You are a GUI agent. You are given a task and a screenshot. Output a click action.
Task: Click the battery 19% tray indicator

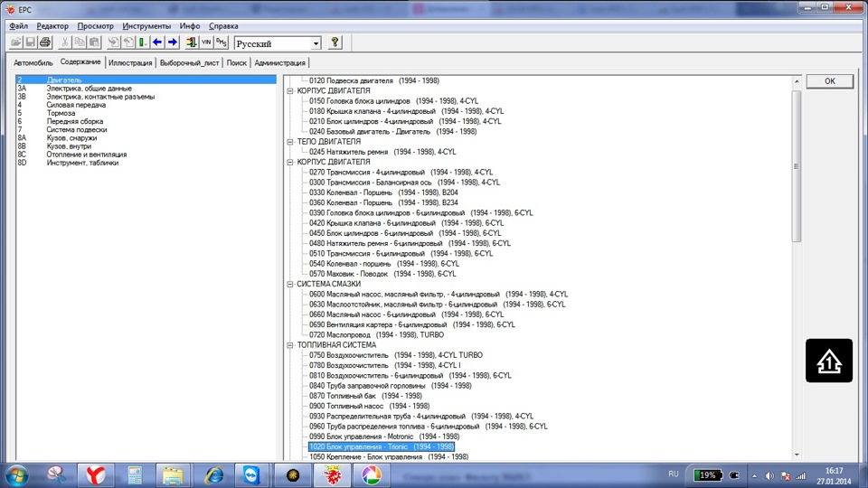(x=707, y=475)
